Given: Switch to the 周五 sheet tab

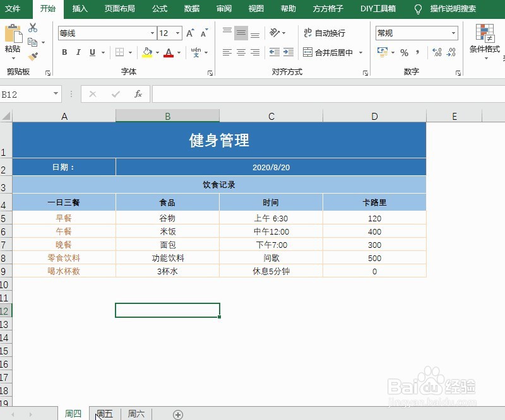Looking at the screenshot, I should pyautogui.click(x=104, y=413).
